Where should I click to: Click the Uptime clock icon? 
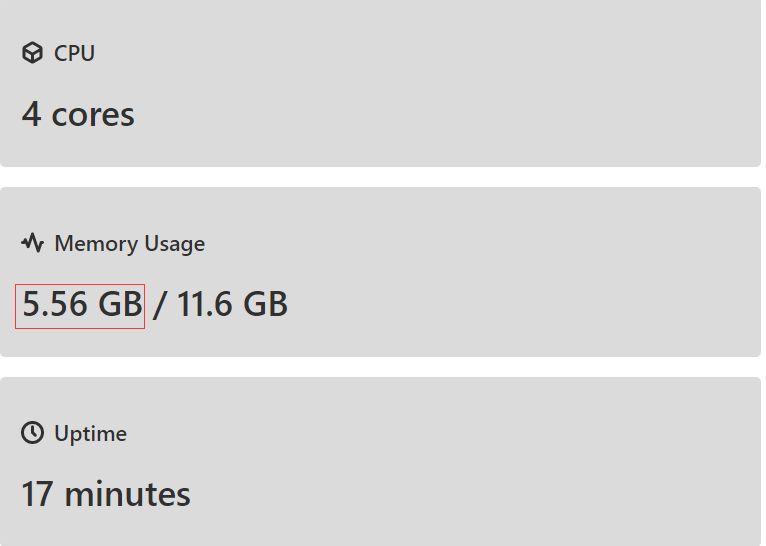pos(32,433)
